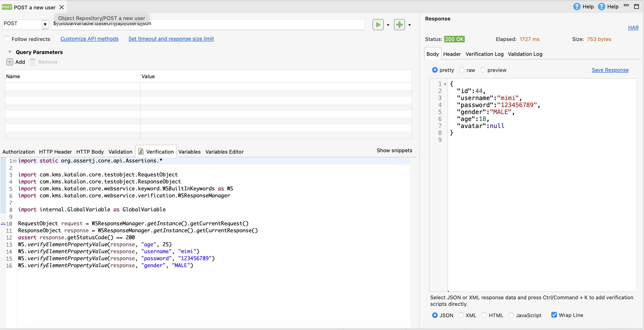The image size is (644, 330).
Task: Click the HAR link
Action: [x=633, y=28]
